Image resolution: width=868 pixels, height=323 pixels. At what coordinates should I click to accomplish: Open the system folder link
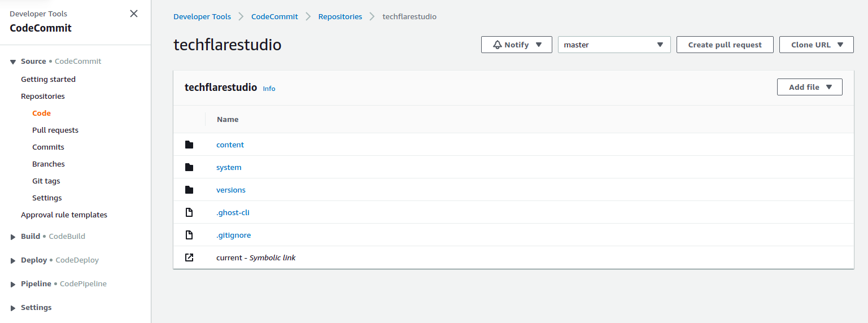click(229, 167)
